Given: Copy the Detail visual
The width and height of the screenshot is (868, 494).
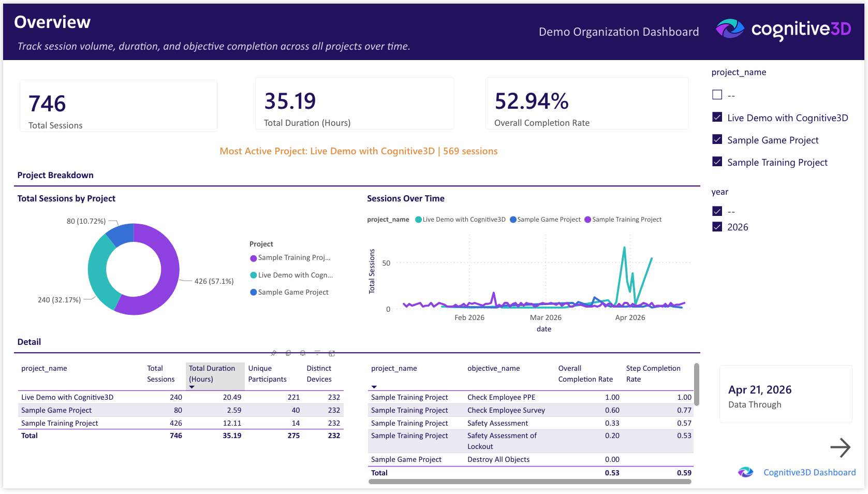Looking at the screenshot, I should pos(288,353).
